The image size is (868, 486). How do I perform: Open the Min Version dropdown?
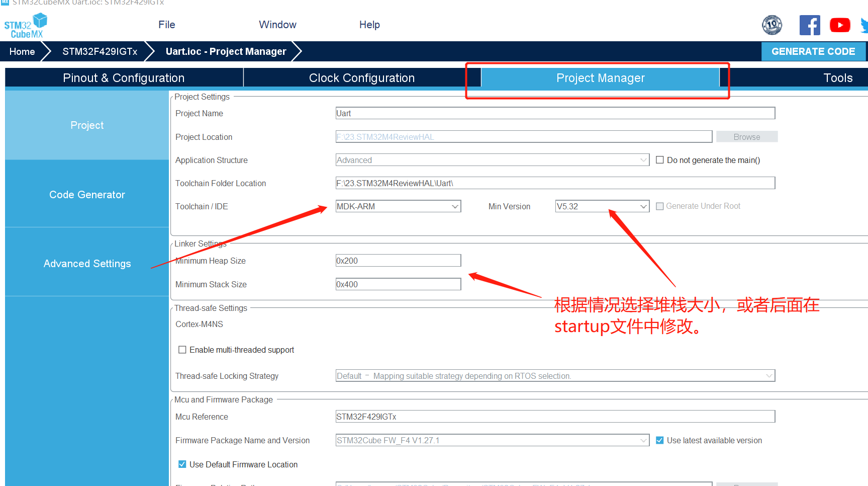[x=602, y=206]
